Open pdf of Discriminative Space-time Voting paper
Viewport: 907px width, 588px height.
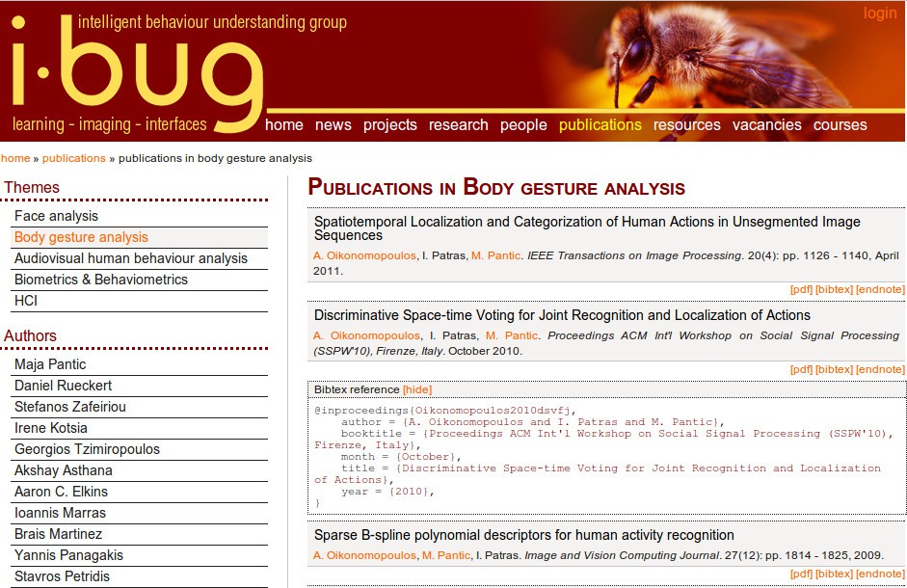801,369
